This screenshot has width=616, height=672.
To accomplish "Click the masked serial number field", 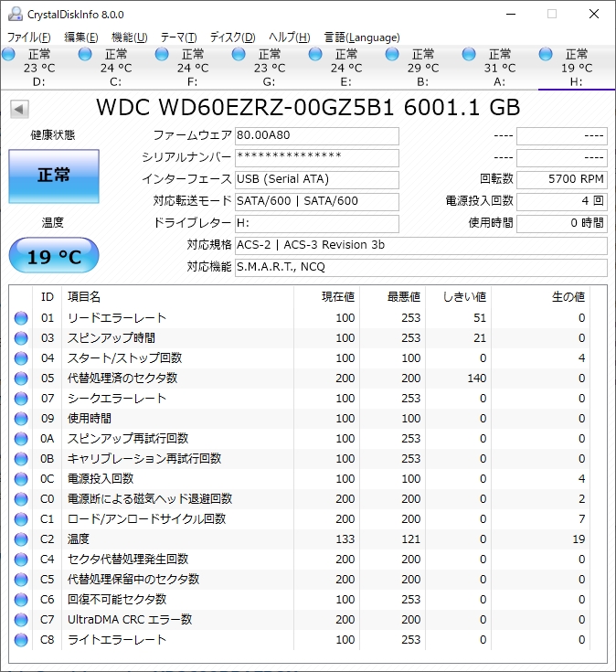I will [317, 157].
